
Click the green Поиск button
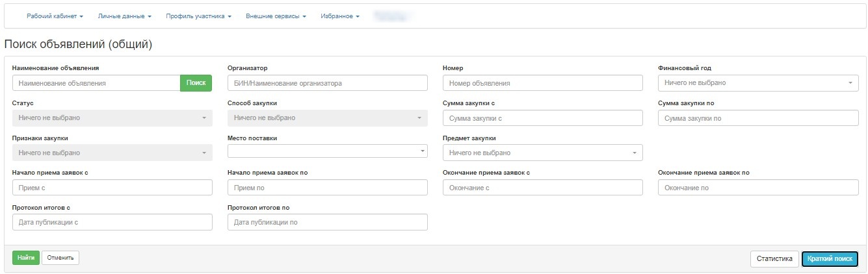pyautogui.click(x=196, y=83)
